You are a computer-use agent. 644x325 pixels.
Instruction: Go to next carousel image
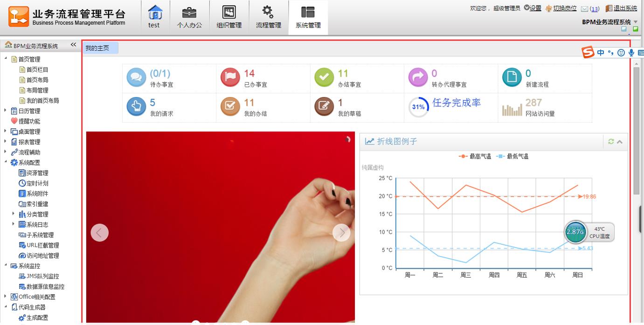tap(341, 233)
